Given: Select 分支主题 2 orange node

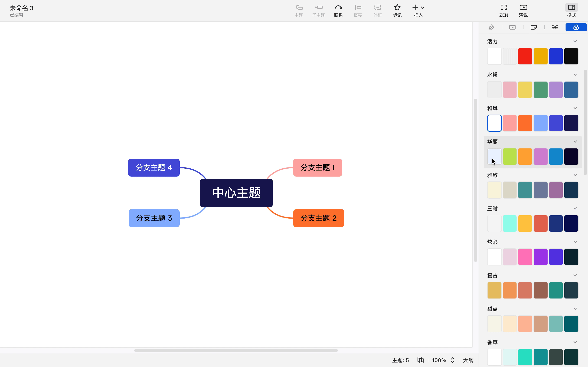Looking at the screenshot, I should (318, 218).
